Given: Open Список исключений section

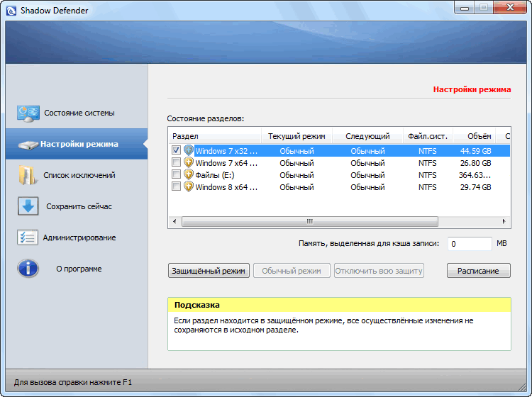Looking at the screenshot, I should (77, 175).
